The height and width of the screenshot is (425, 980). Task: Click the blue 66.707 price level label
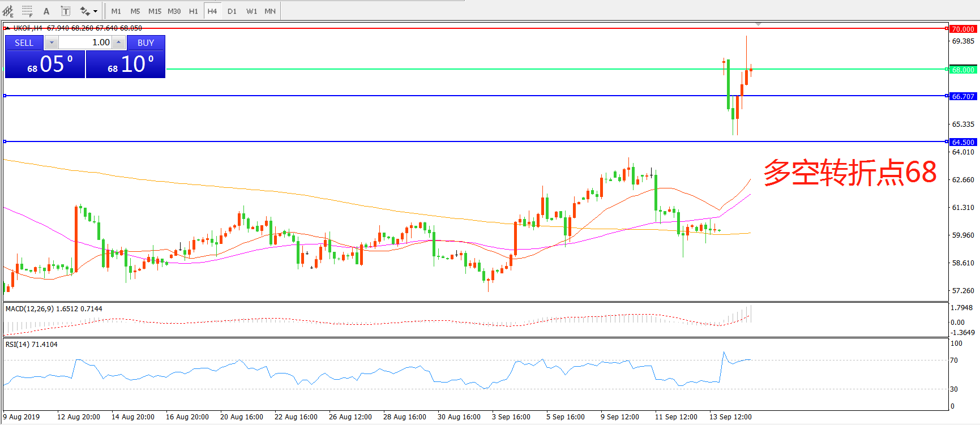coord(962,96)
